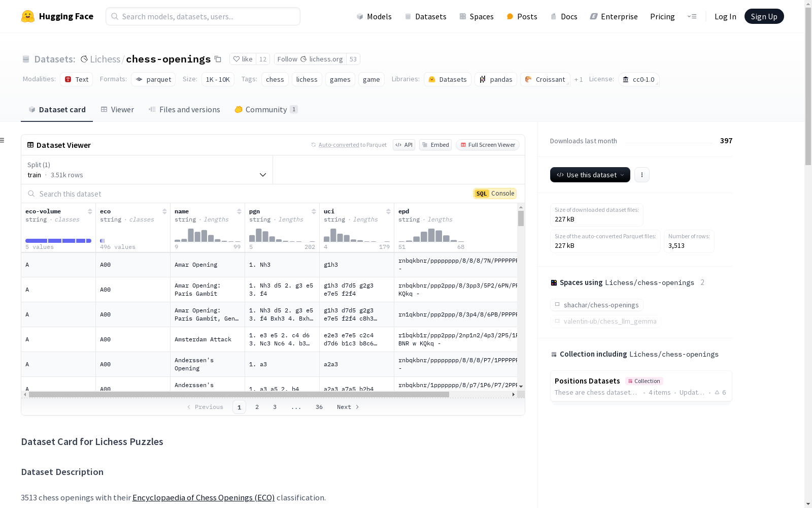Switch to the Viewer tab
The height and width of the screenshot is (508, 812).
[x=117, y=110]
